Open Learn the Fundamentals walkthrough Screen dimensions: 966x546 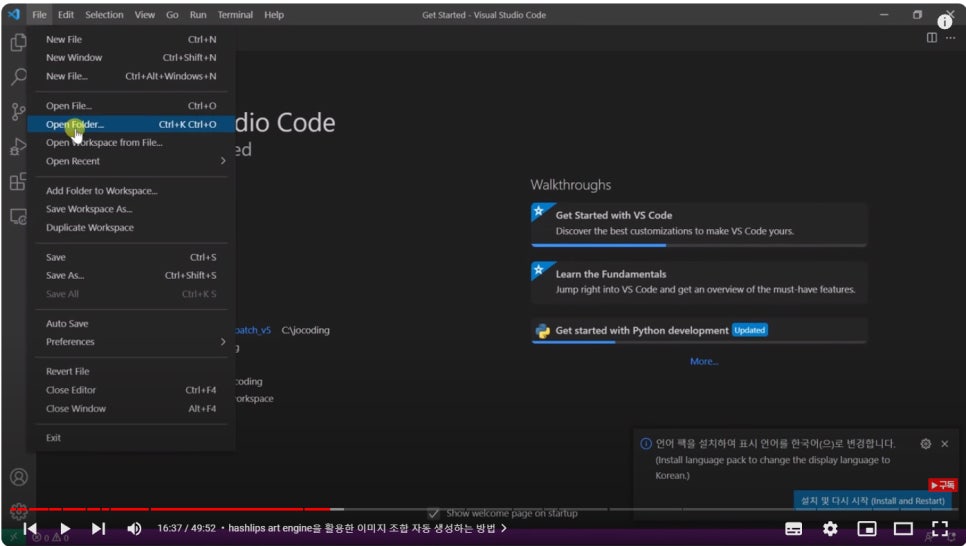tap(699, 282)
